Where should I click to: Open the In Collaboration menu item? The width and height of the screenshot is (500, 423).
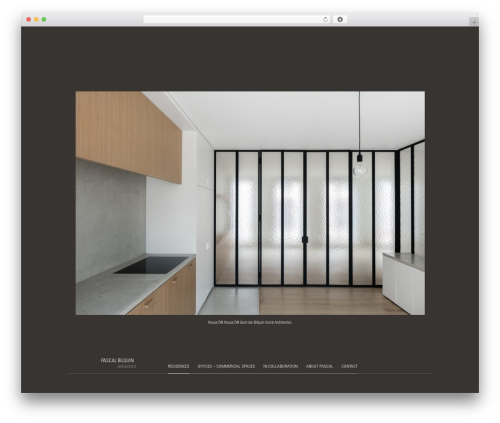coord(280,366)
